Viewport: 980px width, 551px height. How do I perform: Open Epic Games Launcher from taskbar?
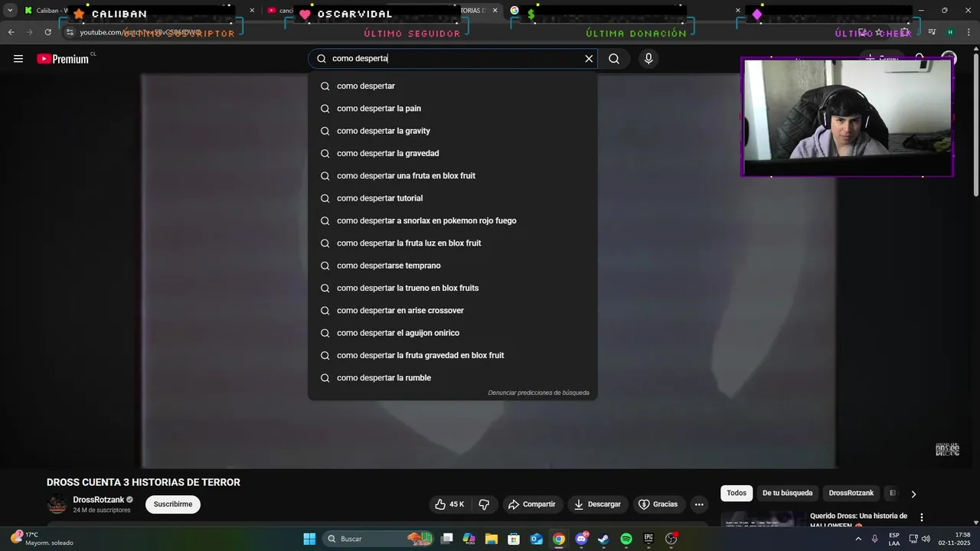648,539
